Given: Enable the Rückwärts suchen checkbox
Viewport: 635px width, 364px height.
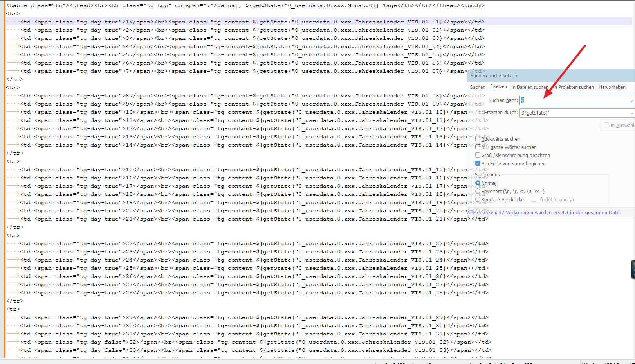Looking at the screenshot, I should click(x=478, y=139).
